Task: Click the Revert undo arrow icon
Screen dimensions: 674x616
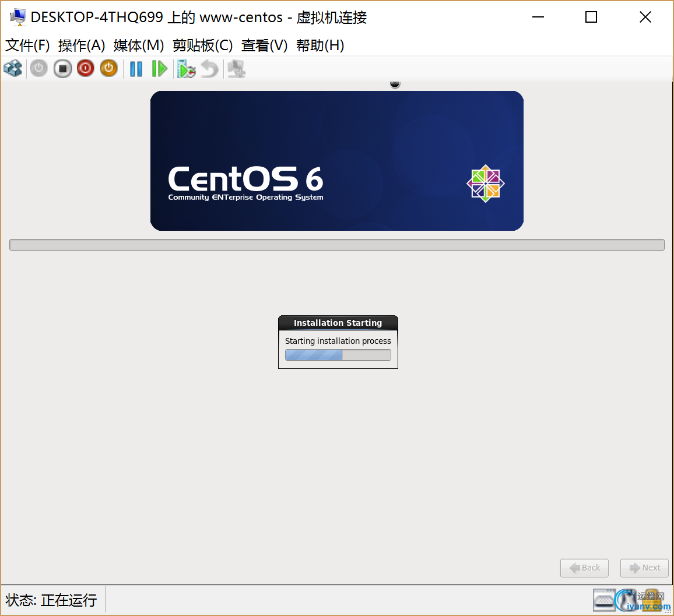Action: pyautogui.click(x=210, y=69)
